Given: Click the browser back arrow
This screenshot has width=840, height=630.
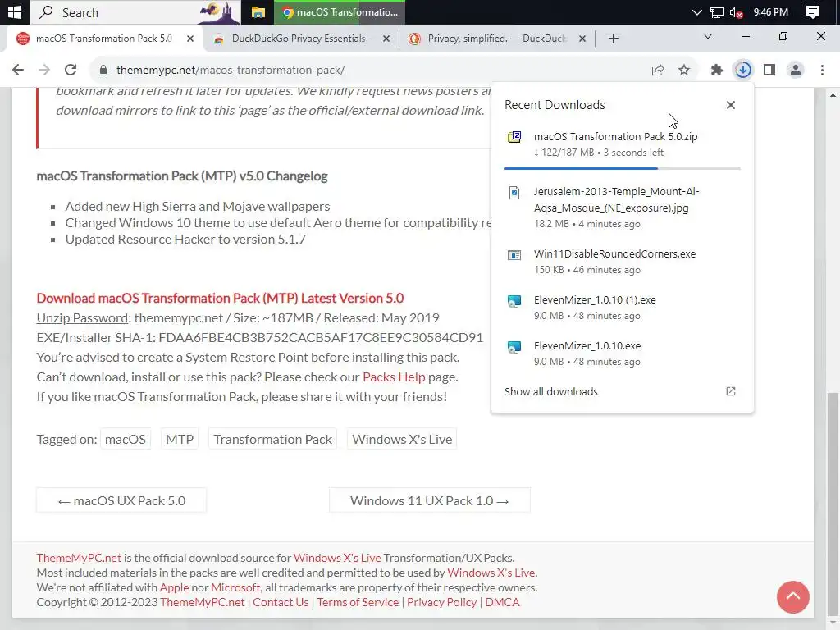Looking at the screenshot, I should pos(18,70).
